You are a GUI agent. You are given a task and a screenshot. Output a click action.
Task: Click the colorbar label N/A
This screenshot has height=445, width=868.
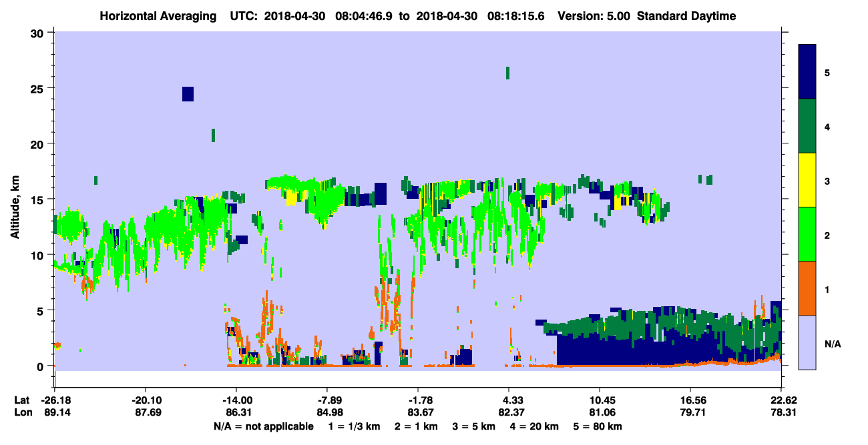click(x=832, y=344)
